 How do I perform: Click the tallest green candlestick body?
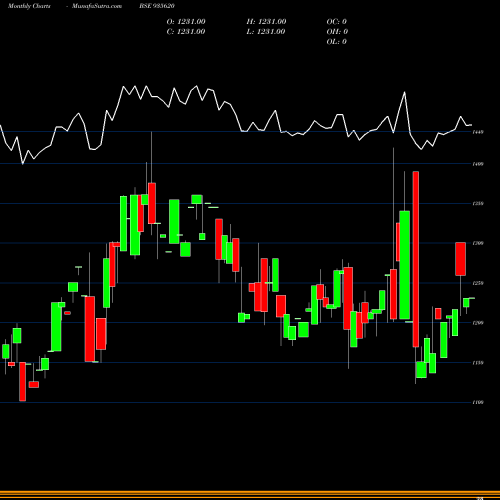click(405, 265)
